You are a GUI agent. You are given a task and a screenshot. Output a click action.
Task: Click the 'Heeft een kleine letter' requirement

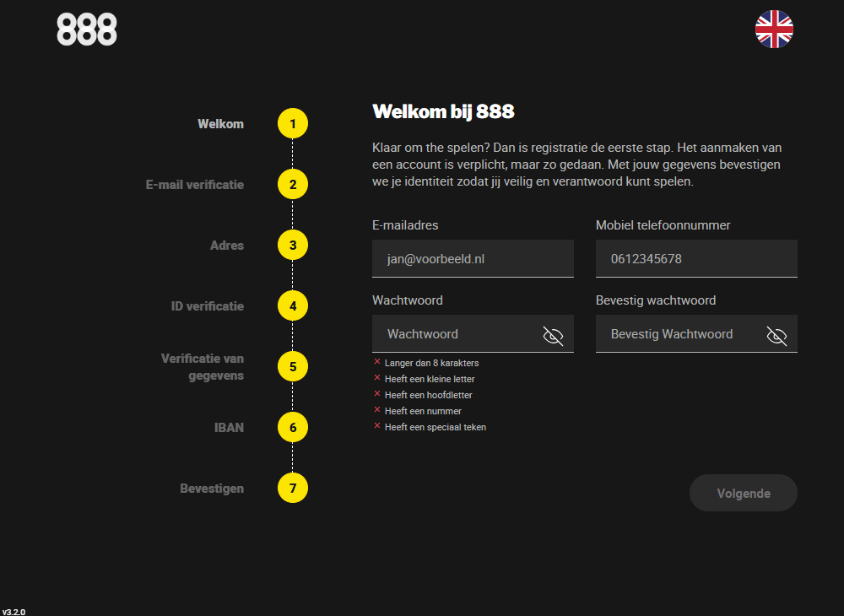tap(430, 379)
